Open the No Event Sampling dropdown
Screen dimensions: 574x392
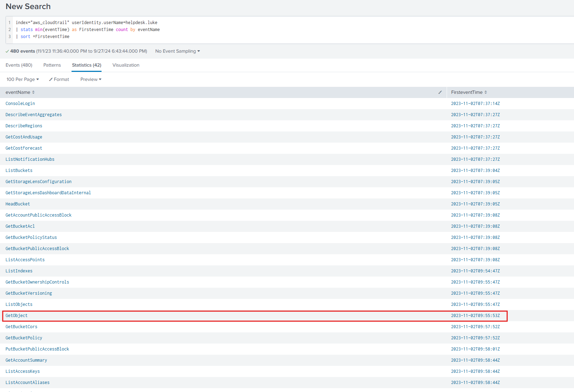click(x=178, y=51)
